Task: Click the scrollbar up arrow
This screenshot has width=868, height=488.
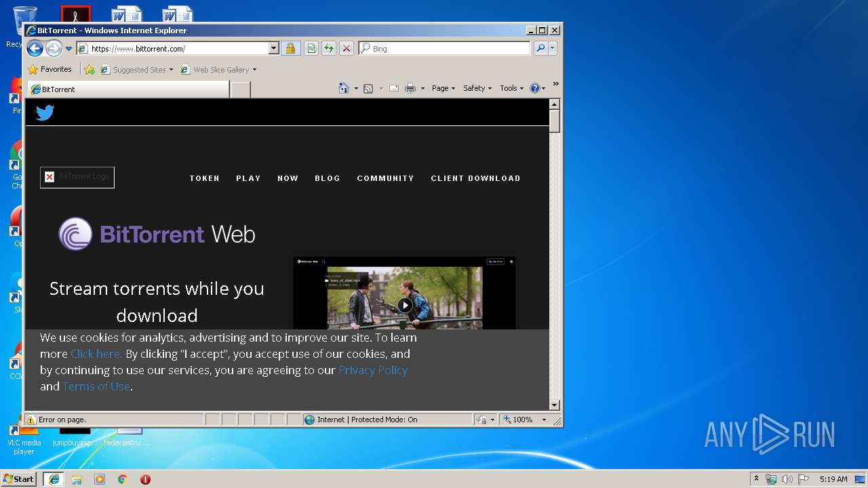Action: coord(554,104)
